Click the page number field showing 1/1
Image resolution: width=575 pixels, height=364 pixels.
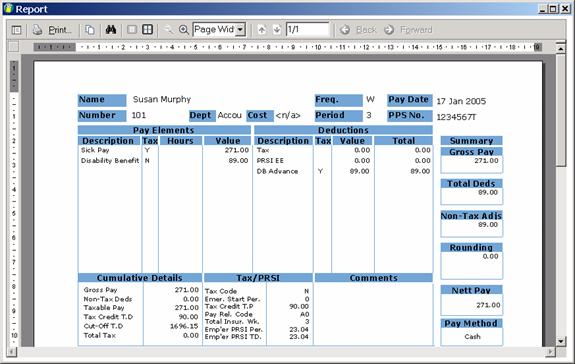point(307,29)
